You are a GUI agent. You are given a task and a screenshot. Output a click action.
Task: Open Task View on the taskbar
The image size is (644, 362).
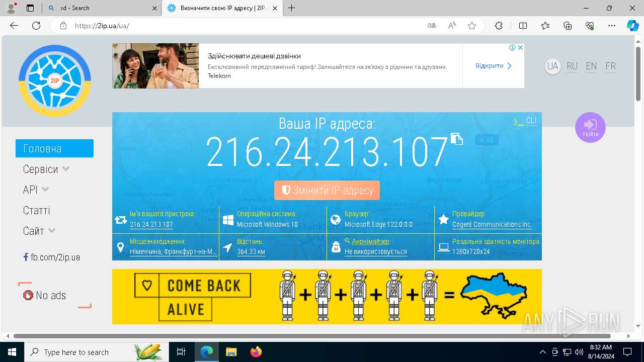181,352
